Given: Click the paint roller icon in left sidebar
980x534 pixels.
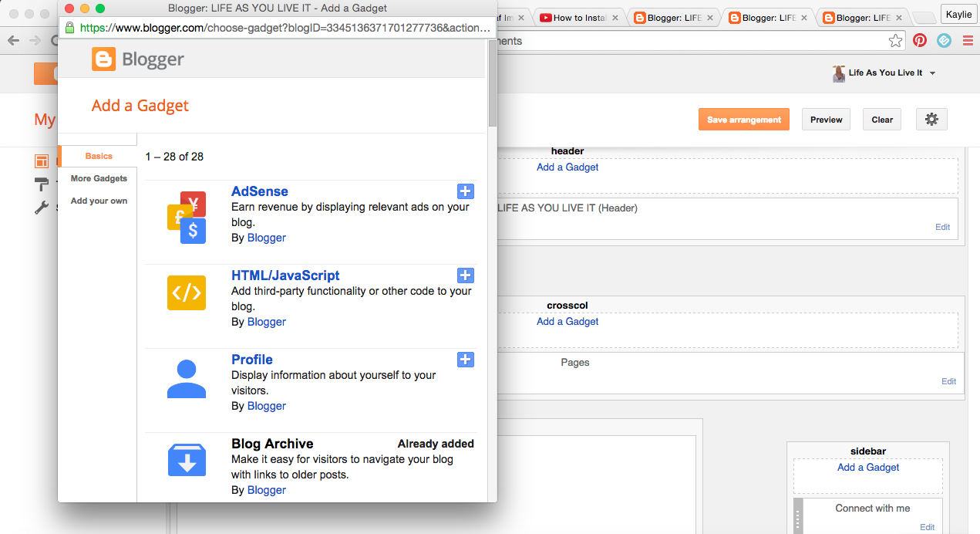Looking at the screenshot, I should (x=42, y=184).
